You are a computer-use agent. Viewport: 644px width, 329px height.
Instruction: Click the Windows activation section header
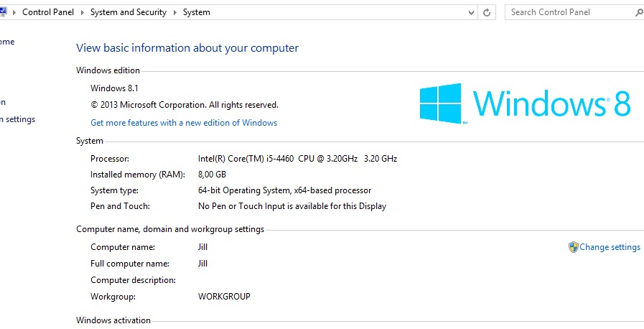[113, 320]
